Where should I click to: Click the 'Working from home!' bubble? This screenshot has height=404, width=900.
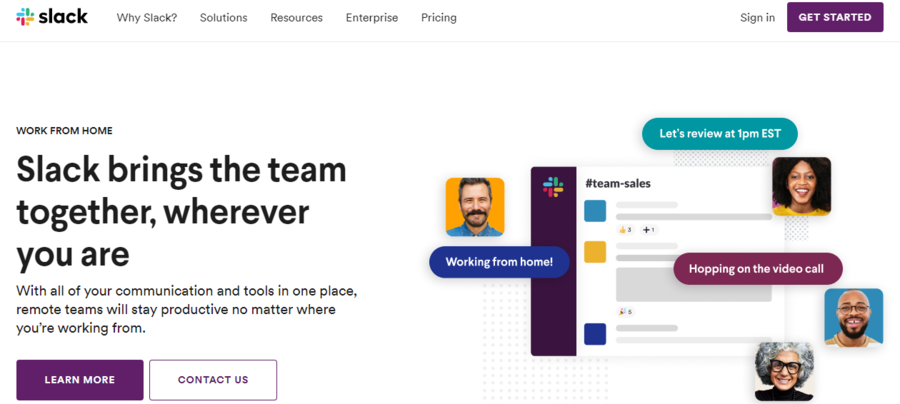499,262
